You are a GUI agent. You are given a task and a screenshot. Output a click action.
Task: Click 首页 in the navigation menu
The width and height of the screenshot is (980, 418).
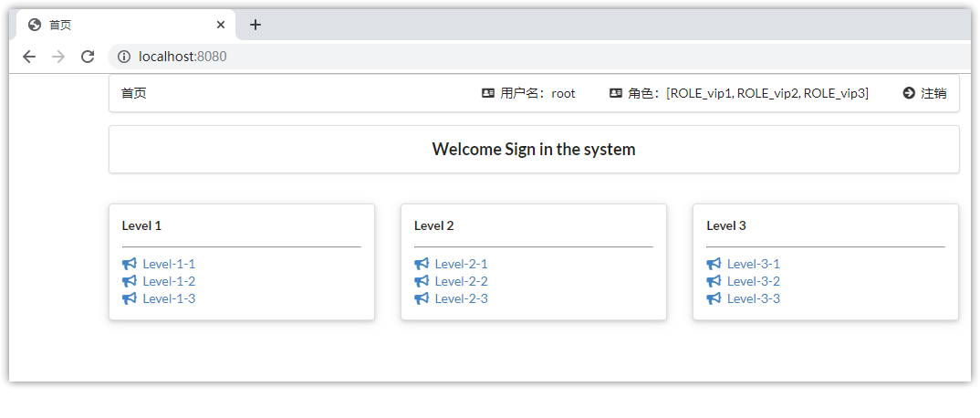coord(134,93)
